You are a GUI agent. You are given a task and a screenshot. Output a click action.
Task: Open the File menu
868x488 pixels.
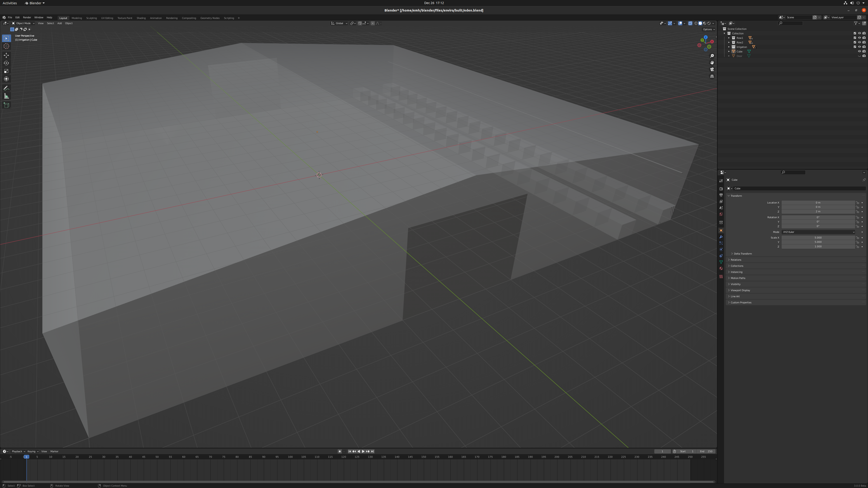tap(10, 18)
